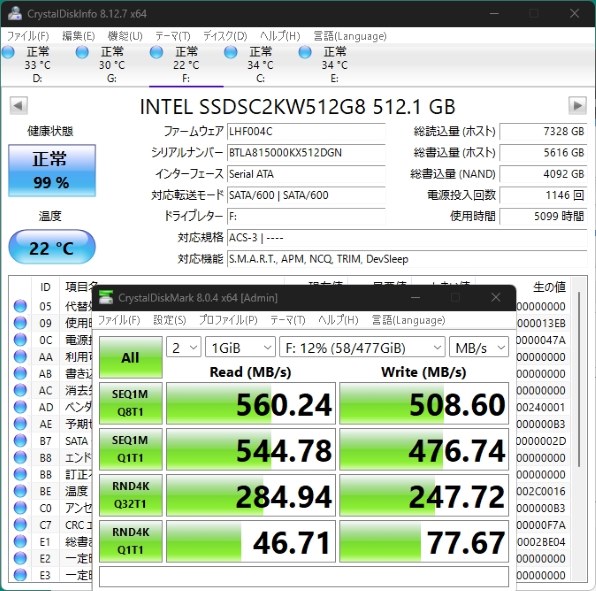Select the C: drive status icon

[x=230, y=52]
